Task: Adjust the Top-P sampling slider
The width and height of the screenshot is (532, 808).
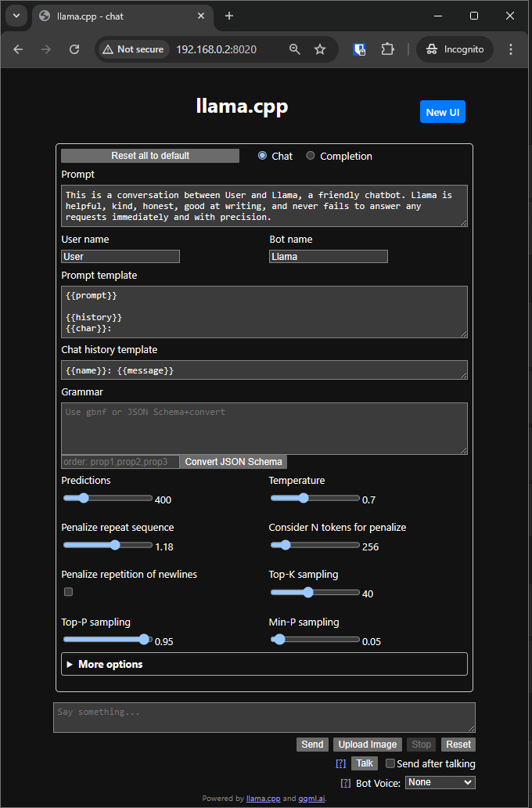Action: [x=108, y=640]
